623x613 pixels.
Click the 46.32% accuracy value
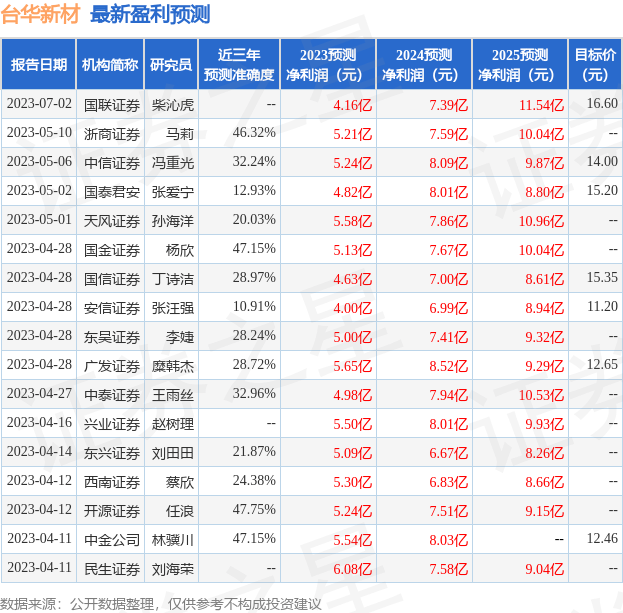pos(253,133)
